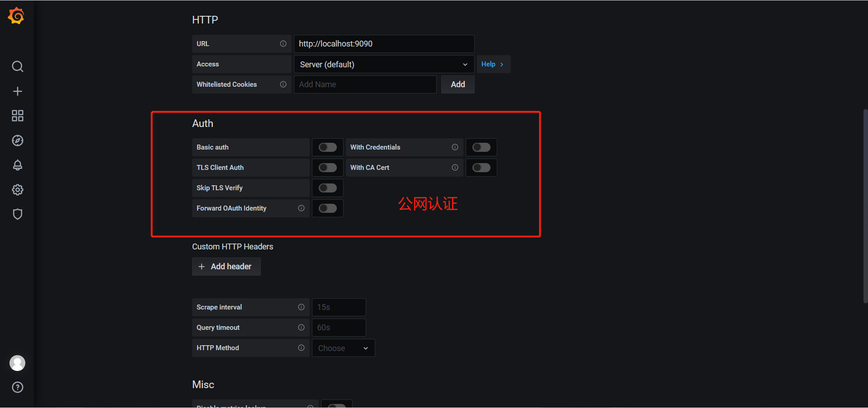Image resolution: width=868 pixels, height=408 pixels.
Task: Expand the Help section next to Access
Action: pos(493,64)
